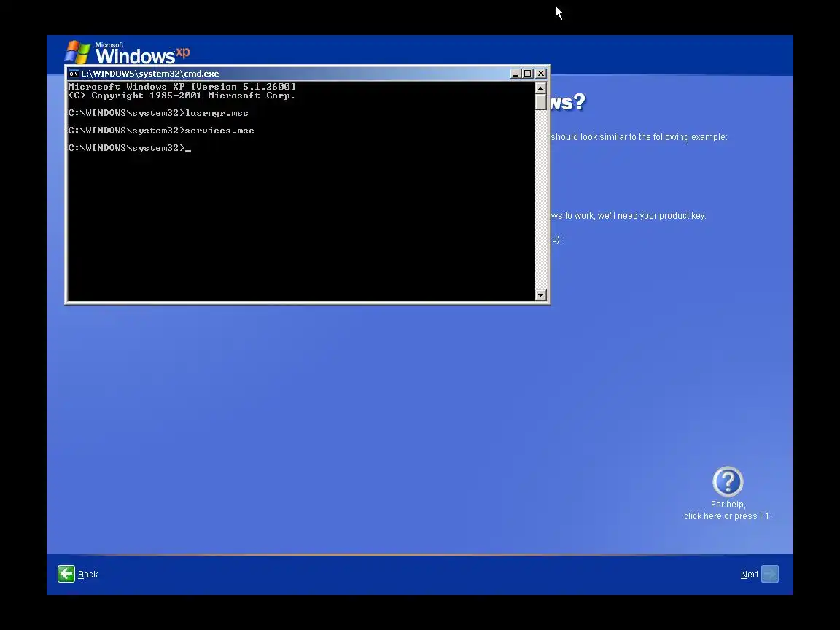This screenshot has width=840, height=630.
Task: Click the cmd scrollbar down arrow
Action: pos(540,295)
